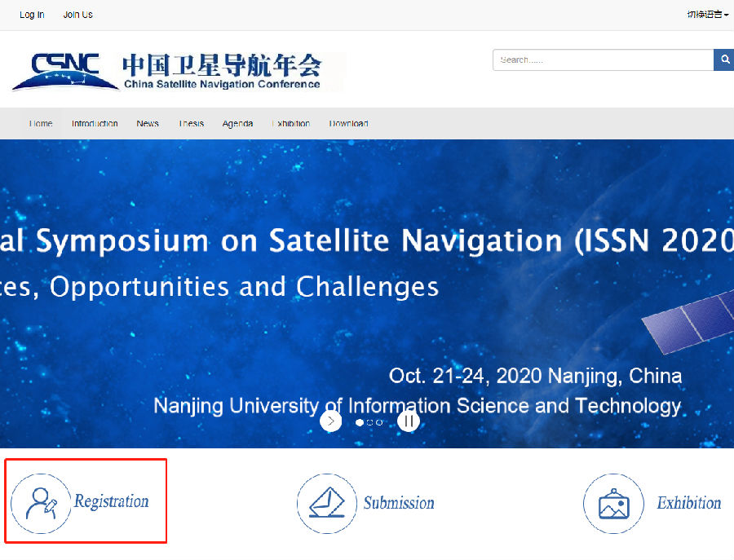This screenshot has height=560, width=734.
Task: Open the Home navigation tab
Action: click(41, 124)
